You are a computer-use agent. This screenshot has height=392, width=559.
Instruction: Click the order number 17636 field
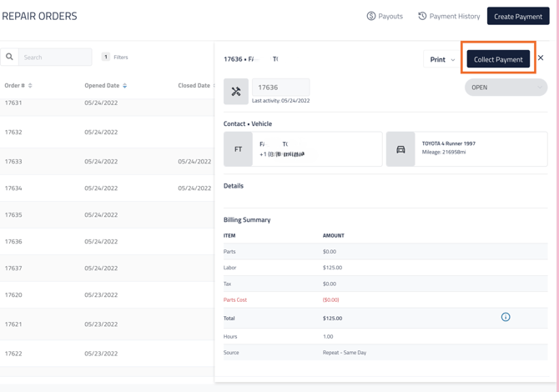[x=280, y=87]
